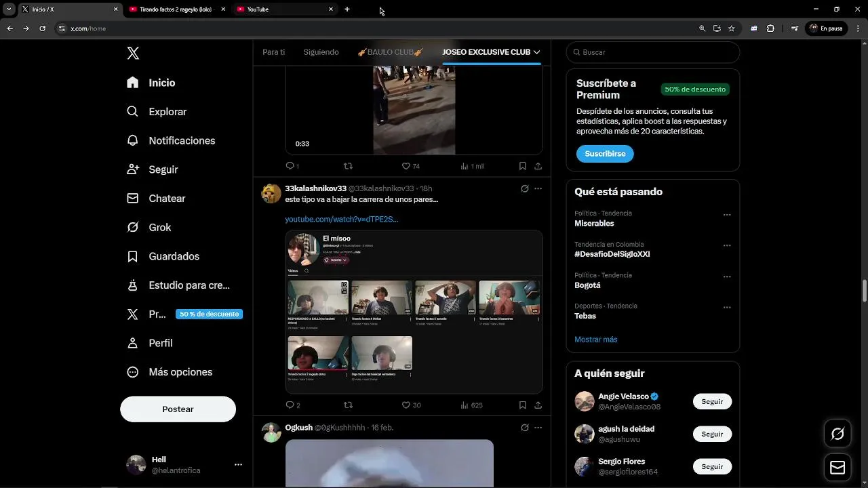Go to Inicio in the sidebar

point(151,83)
